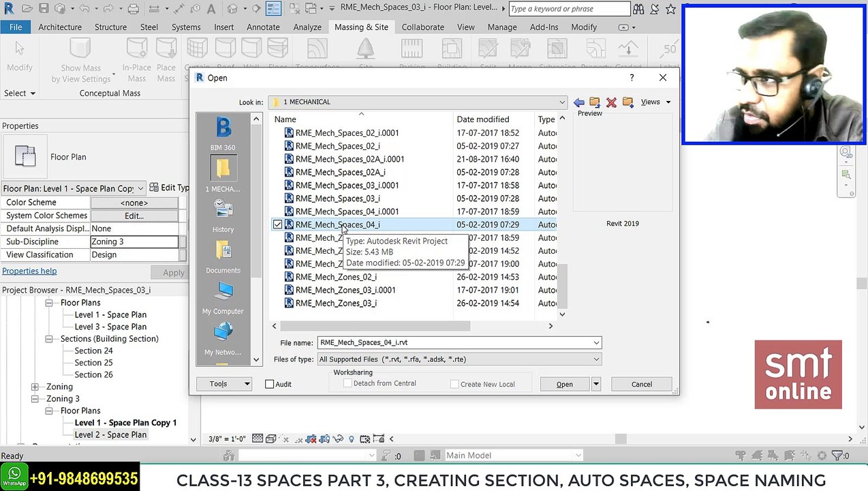The height and width of the screenshot is (491, 868).
Task: Click the Print icon in quick access toolbar
Action: coord(134,9)
